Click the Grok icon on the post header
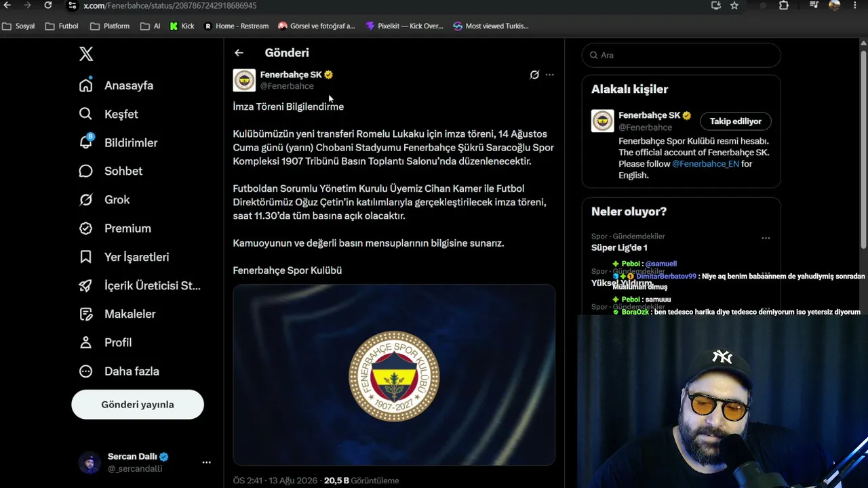 [534, 75]
